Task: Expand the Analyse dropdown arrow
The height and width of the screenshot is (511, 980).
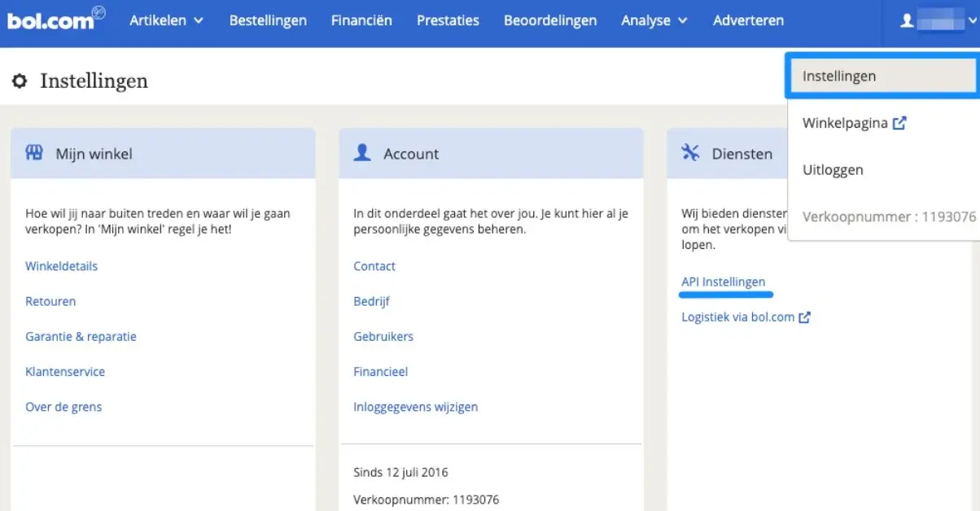Action: coord(682,21)
